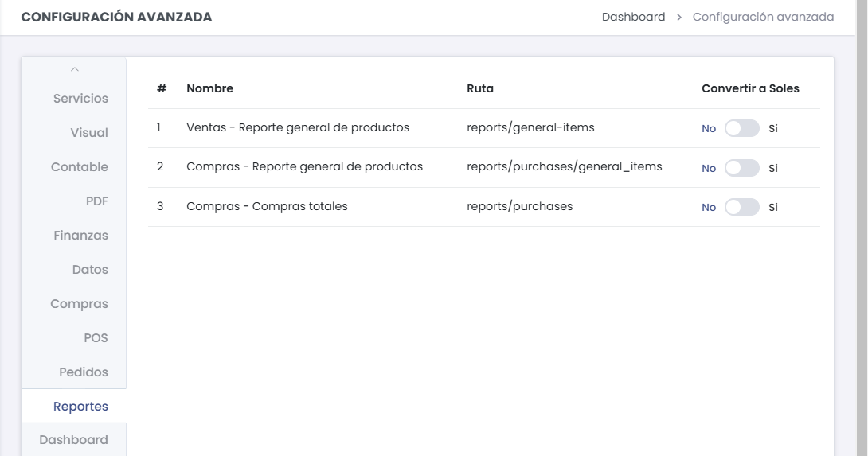This screenshot has height=456, width=868.
Task: Open the Servicios tab
Action: point(80,99)
